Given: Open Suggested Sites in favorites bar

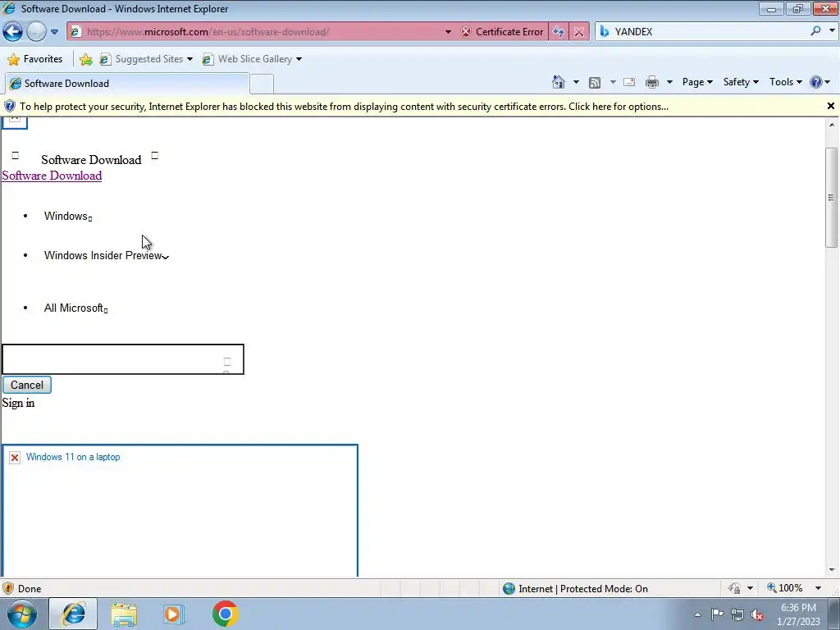Looking at the screenshot, I should (x=146, y=59).
